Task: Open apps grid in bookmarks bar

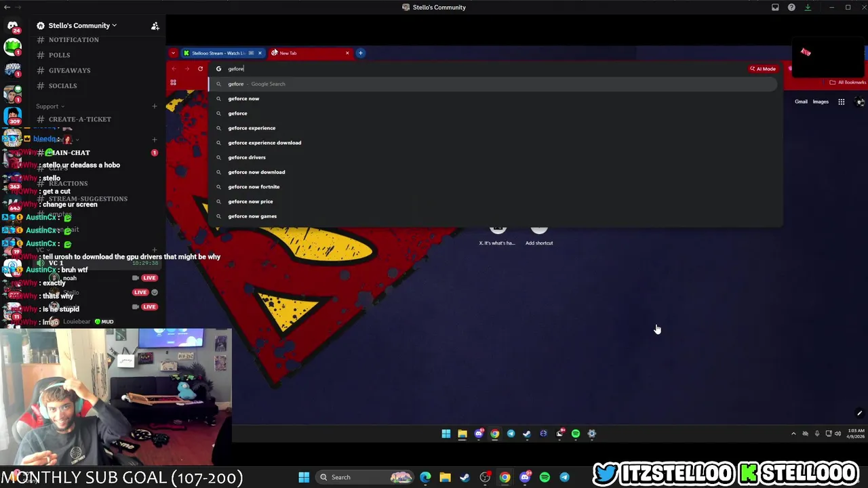Action: 173,83
